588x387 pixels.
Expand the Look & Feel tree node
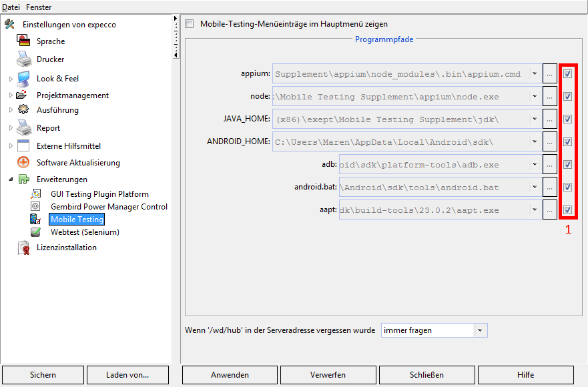(x=11, y=79)
